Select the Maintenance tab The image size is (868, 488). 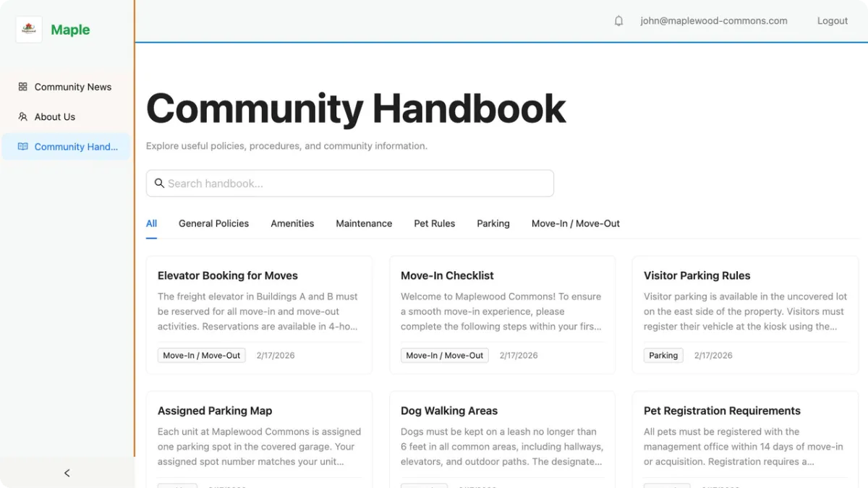[x=364, y=223]
